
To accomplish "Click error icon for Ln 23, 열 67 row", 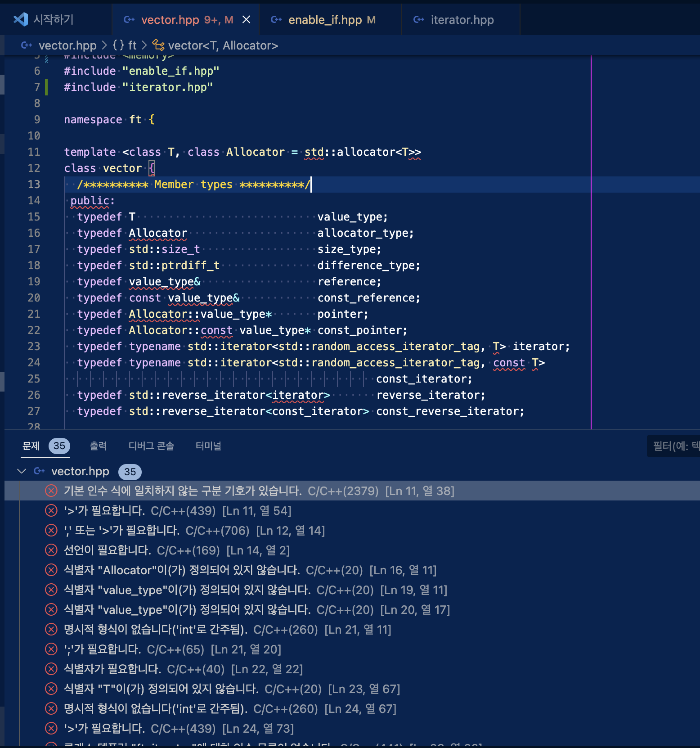I will click(51, 689).
